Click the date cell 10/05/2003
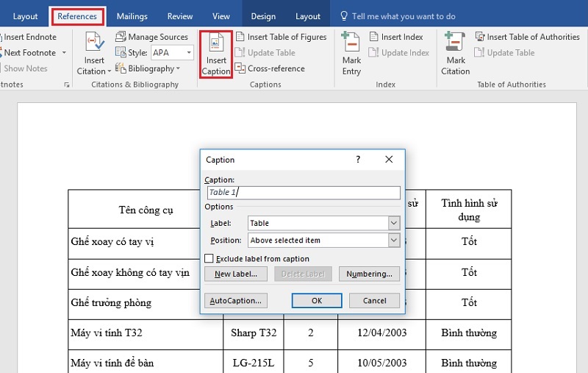Viewport: 588px width, 373px height. coord(381,363)
